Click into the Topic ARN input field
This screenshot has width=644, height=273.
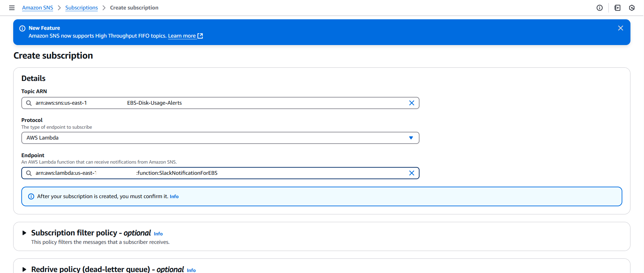pos(220,103)
